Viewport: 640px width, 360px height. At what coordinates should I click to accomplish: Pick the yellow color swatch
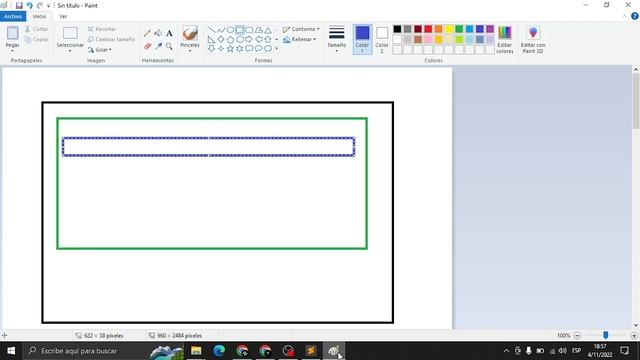point(449,29)
